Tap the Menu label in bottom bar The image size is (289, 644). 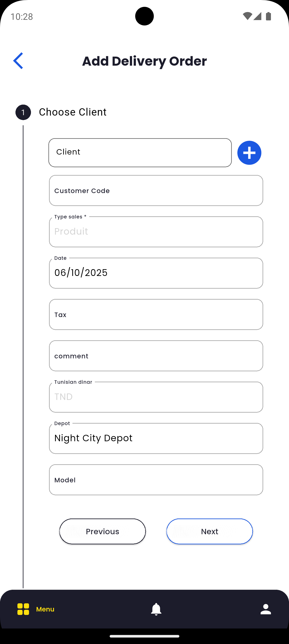[x=45, y=609]
